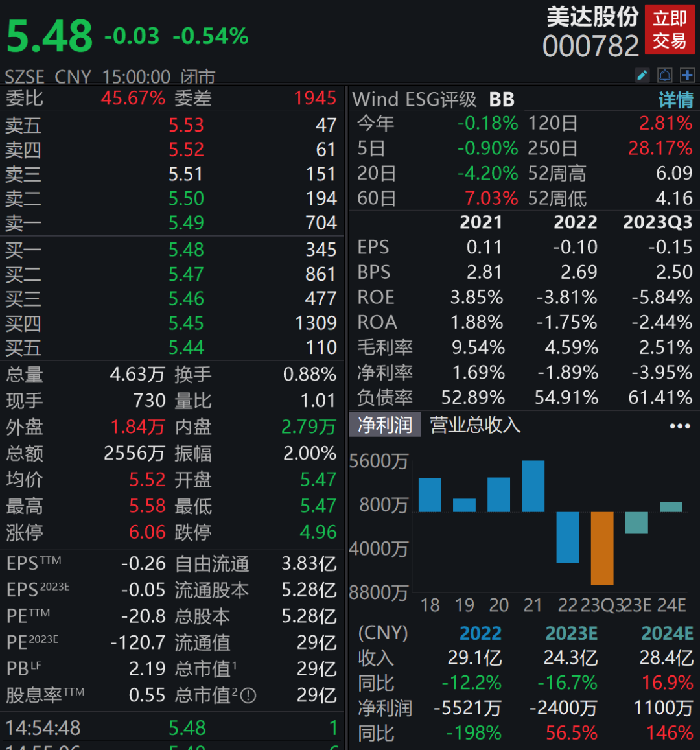Click the pencil edit note icon
This screenshot has height=750, width=700.
click(642, 75)
